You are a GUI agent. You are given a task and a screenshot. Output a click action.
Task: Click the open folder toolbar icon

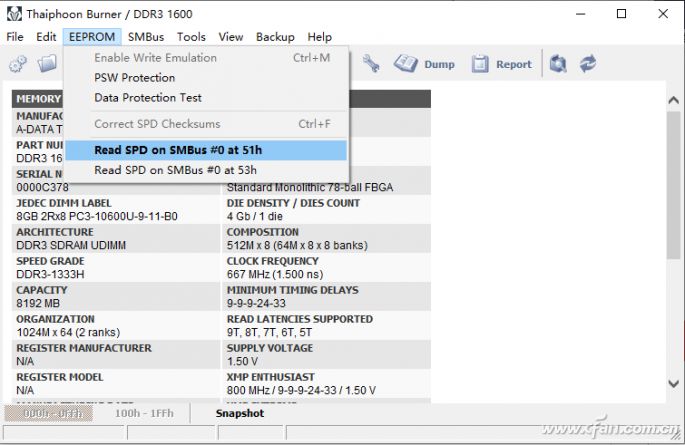(x=47, y=64)
